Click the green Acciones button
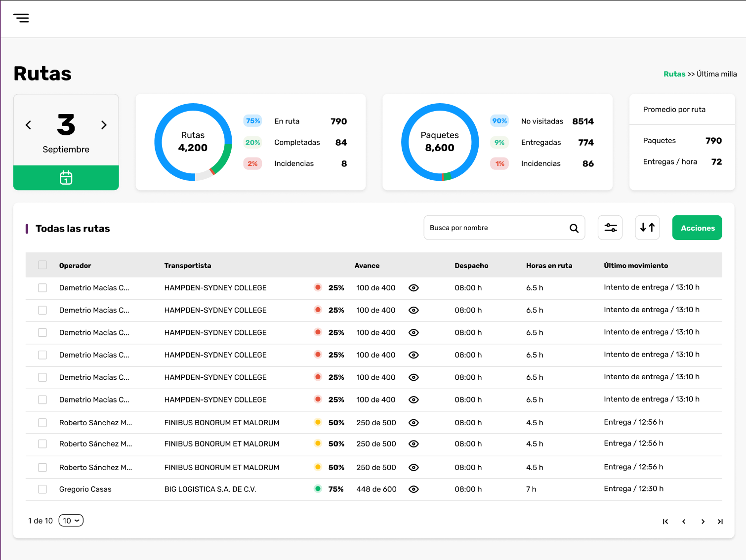 click(x=697, y=228)
